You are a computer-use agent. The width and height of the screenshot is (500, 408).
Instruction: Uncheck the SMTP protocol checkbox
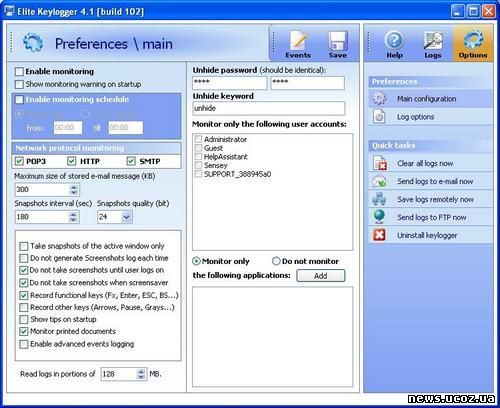pyautogui.click(x=131, y=161)
